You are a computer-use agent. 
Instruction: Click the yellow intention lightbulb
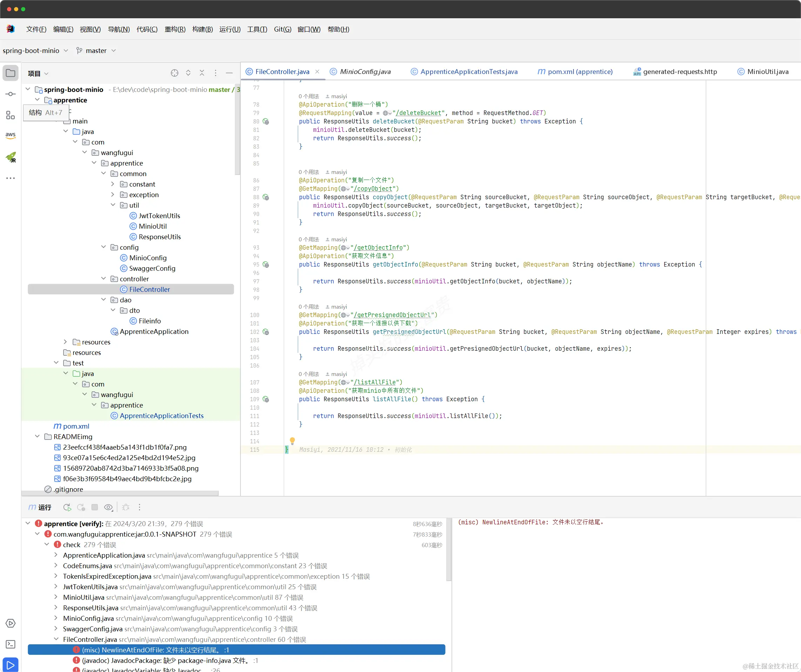click(x=292, y=441)
